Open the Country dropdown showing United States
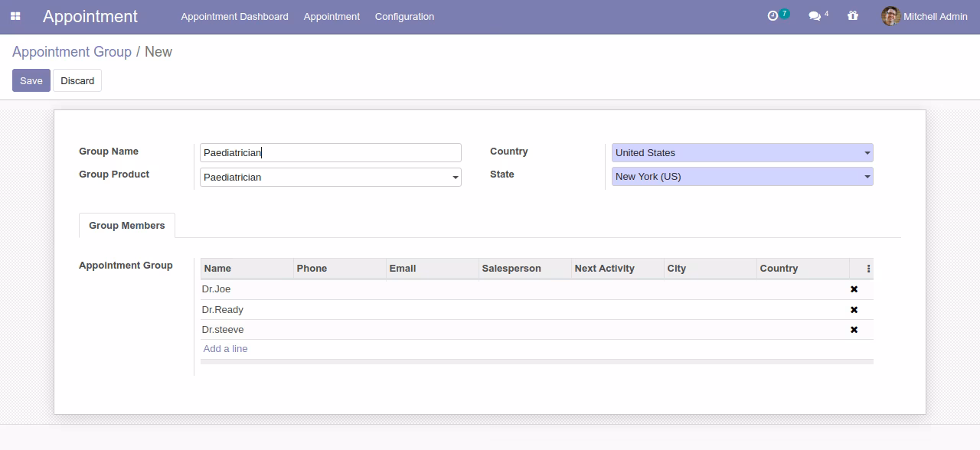The height and width of the screenshot is (450, 980). click(x=742, y=153)
